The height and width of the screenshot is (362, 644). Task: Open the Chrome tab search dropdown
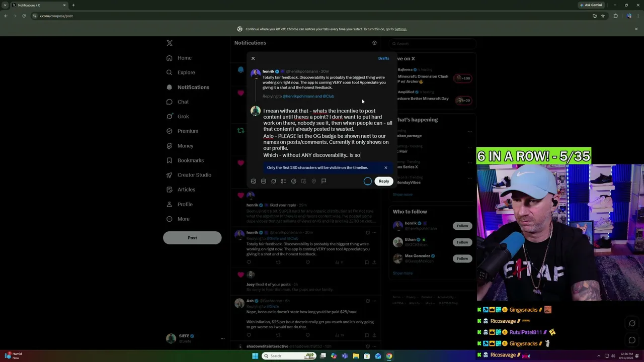coord(5,5)
